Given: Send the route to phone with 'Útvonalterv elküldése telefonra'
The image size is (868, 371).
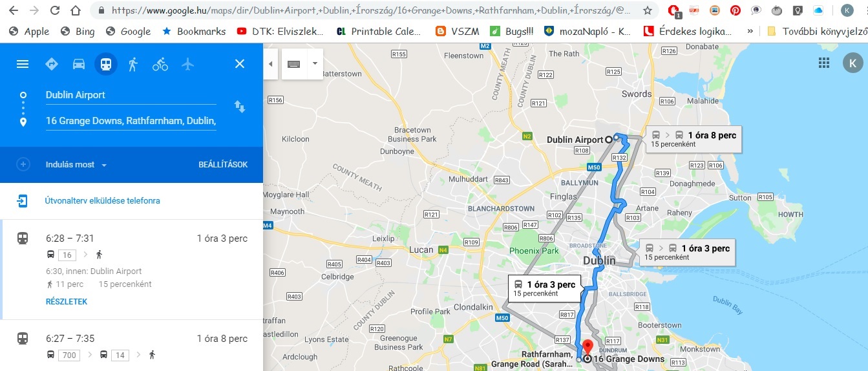Looking at the screenshot, I should tap(102, 201).
